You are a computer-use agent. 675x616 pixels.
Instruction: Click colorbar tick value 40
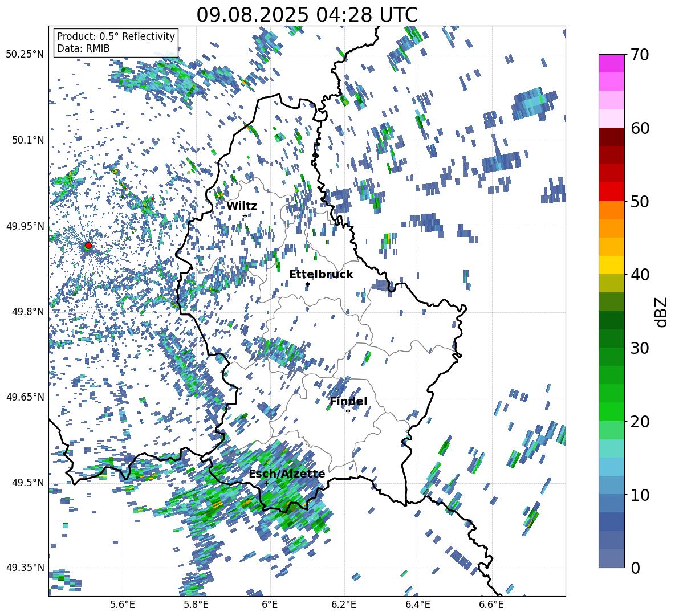coord(640,275)
